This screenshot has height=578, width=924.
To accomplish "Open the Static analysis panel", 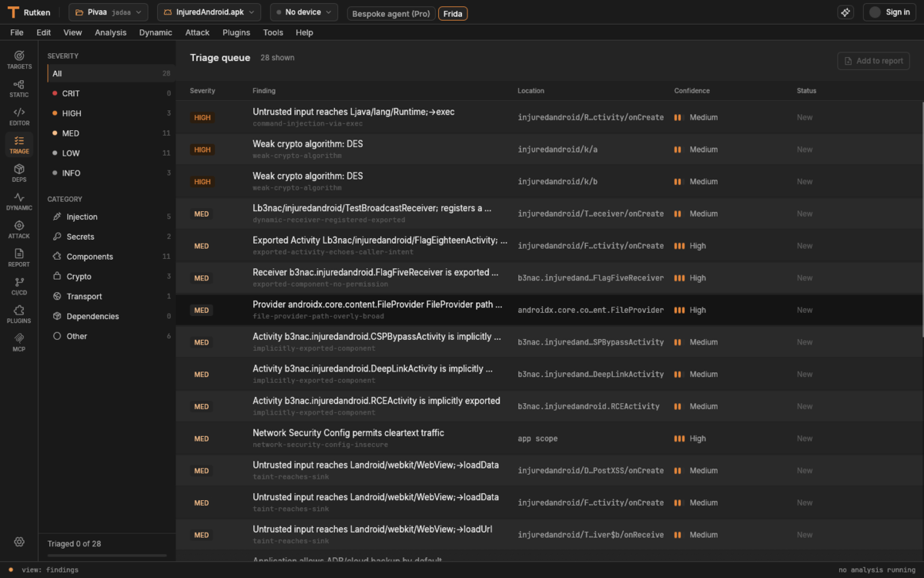I will coord(19,89).
